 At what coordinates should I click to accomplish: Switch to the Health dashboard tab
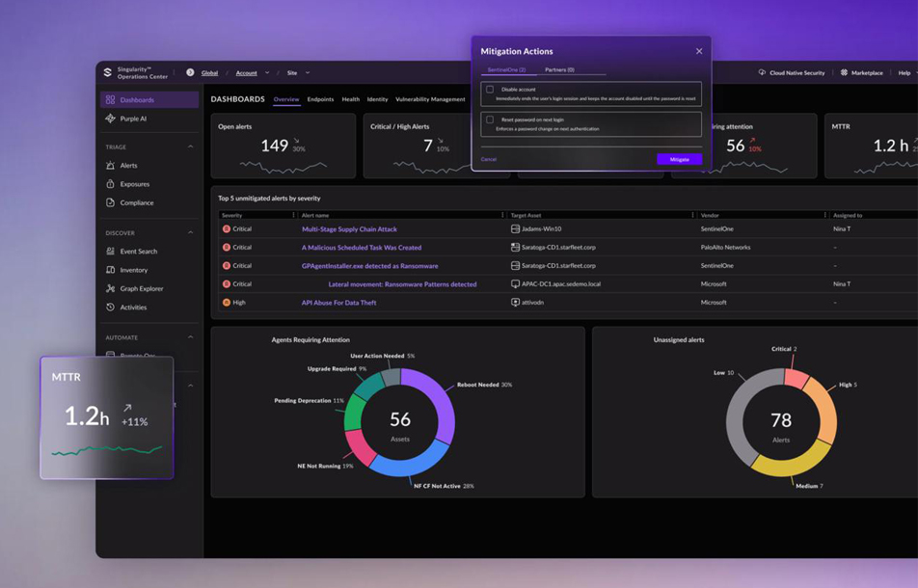351,99
